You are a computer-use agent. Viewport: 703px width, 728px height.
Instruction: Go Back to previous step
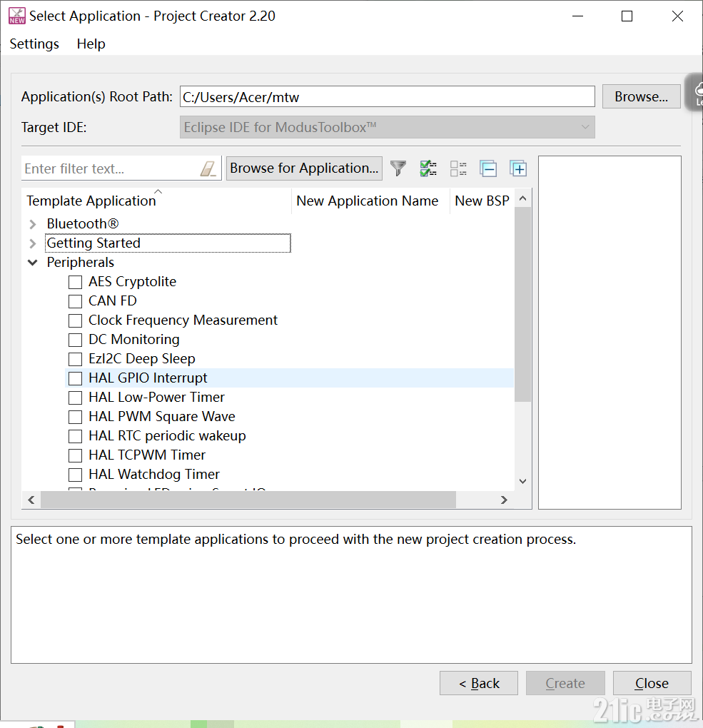[479, 683]
